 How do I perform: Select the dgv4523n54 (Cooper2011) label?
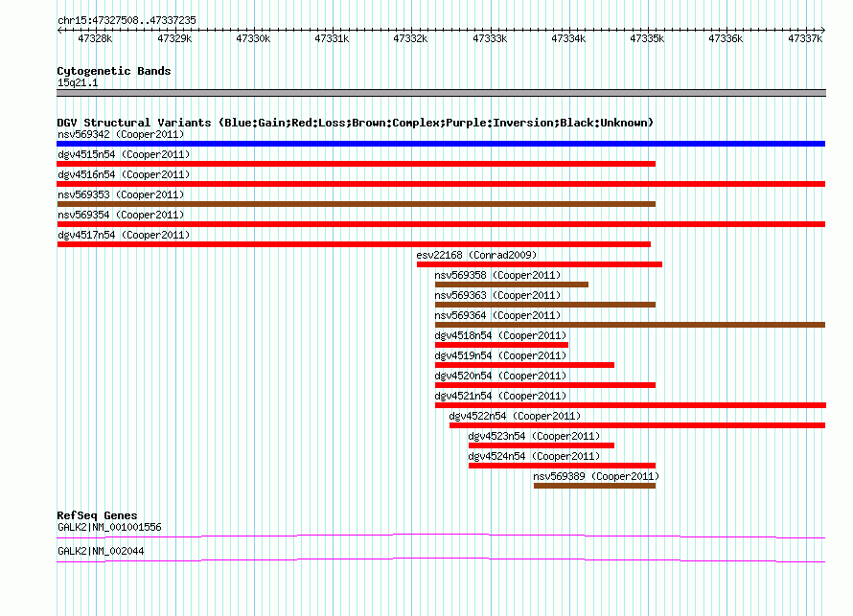point(534,436)
